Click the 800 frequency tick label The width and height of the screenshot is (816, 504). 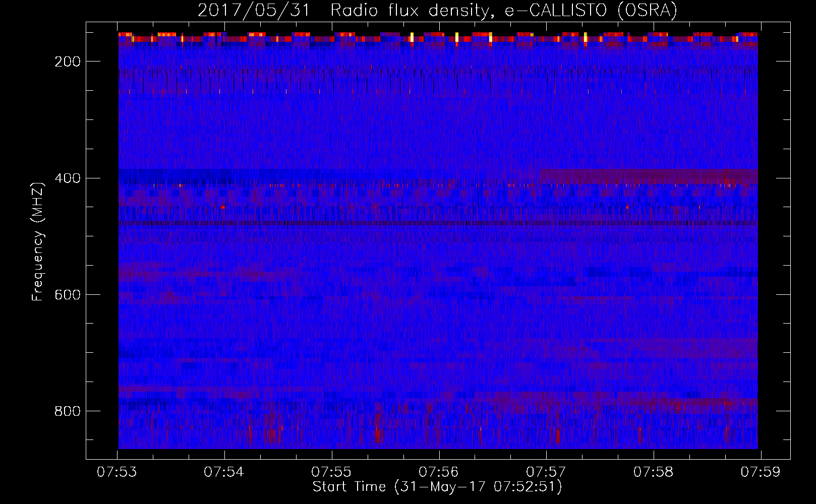click(67, 411)
